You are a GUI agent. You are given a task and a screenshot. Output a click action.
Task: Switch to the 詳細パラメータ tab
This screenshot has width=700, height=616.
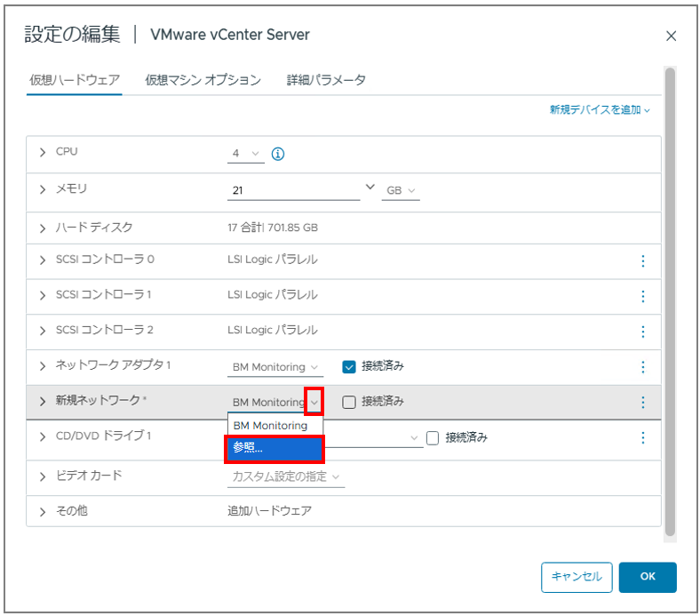326,80
